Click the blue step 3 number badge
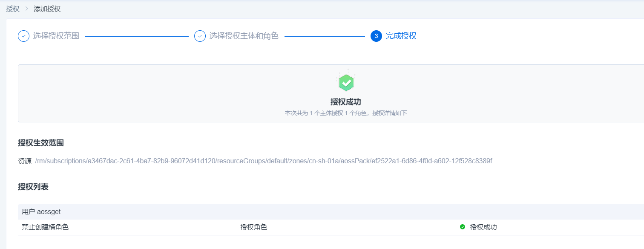 pyautogui.click(x=376, y=36)
